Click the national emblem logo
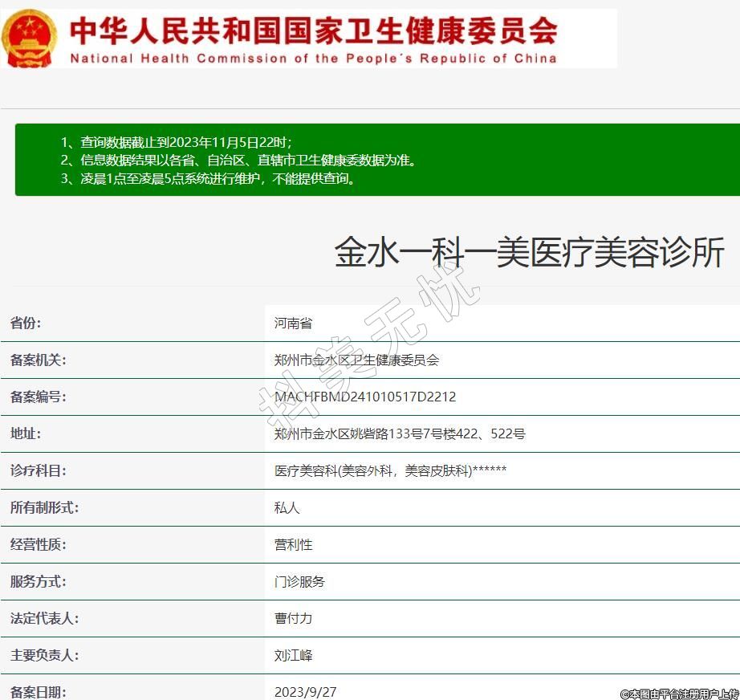 30,37
